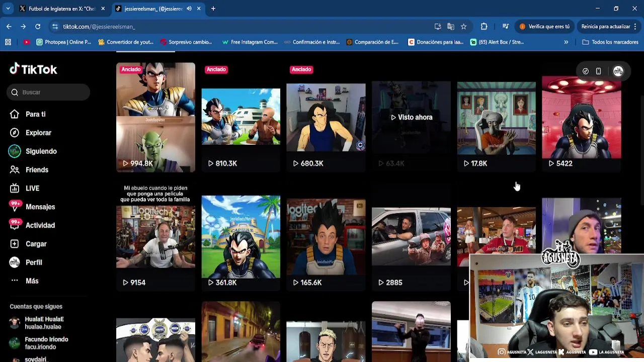Viewport: 644px width, 362px height.
Task: Open pinned video with 994.8K views
Action: tap(155, 118)
